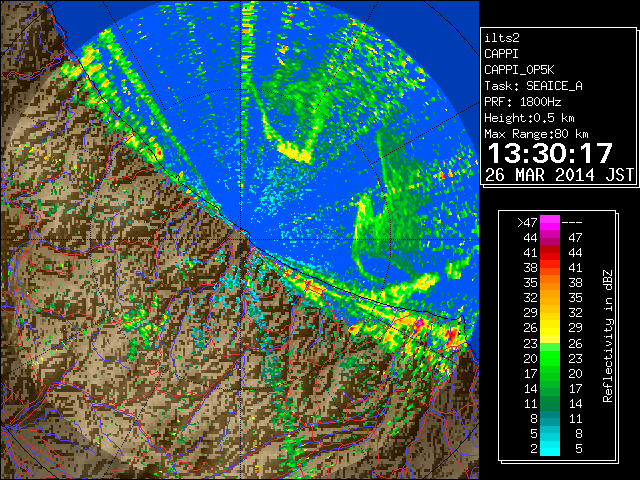
Task: Click the red 41–44 dBZ legend swatch
Action: pyautogui.click(x=550, y=253)
